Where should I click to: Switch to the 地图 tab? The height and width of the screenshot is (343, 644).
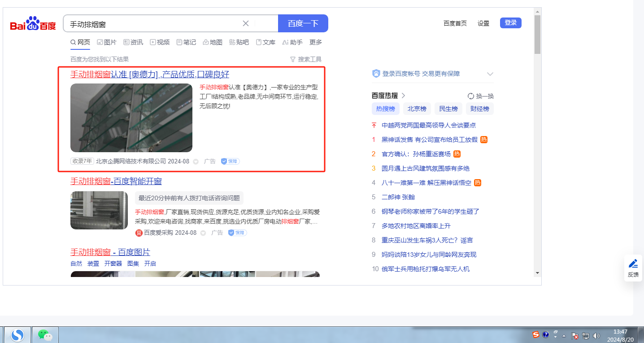coord(213,42)
